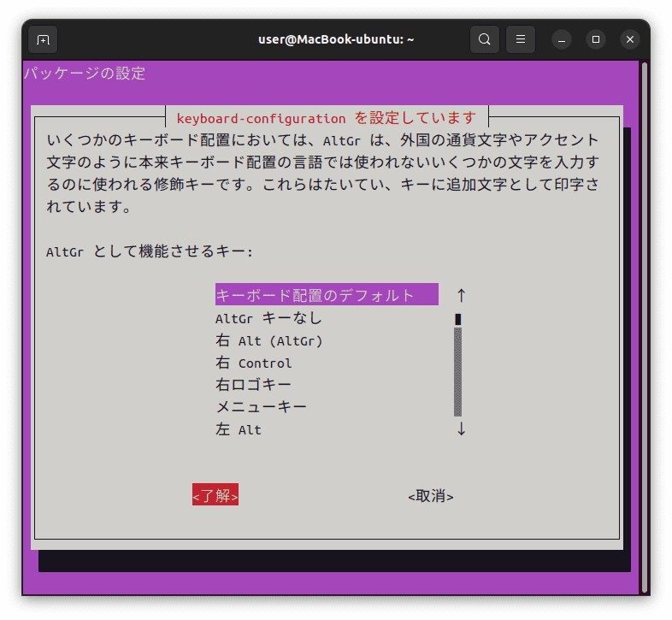The height and width of the screenshot is (620, 672).
Task: Click the AltGr として機能させるキー label
Action: pos(149,251)
